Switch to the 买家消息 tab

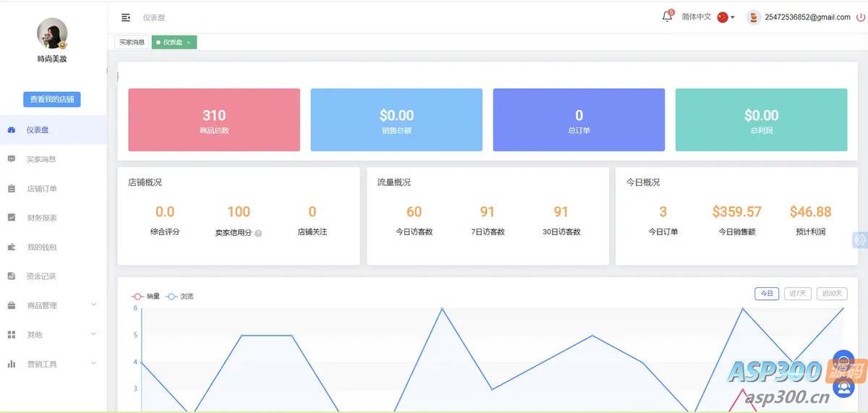point(132,43)
